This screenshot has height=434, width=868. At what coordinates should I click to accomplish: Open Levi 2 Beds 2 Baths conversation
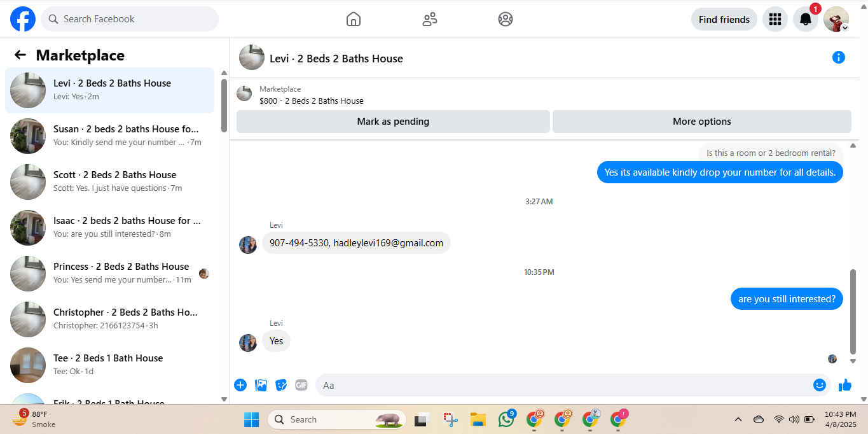[x=109, y=90]
